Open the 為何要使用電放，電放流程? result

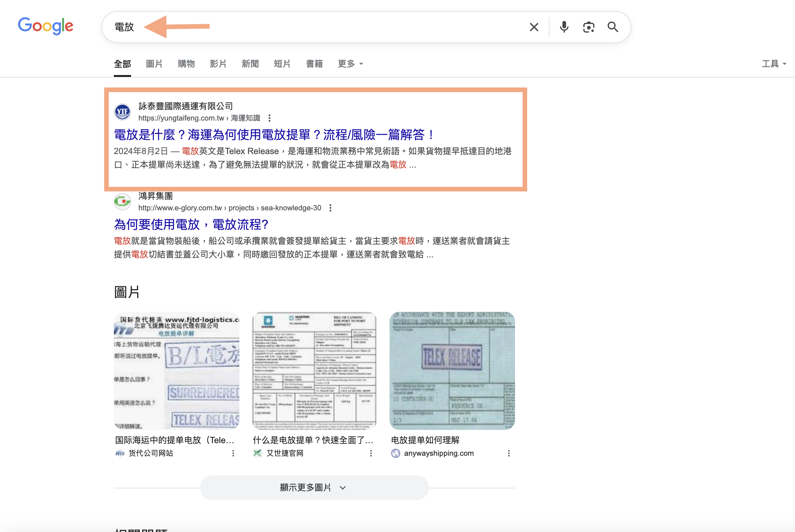191,224
